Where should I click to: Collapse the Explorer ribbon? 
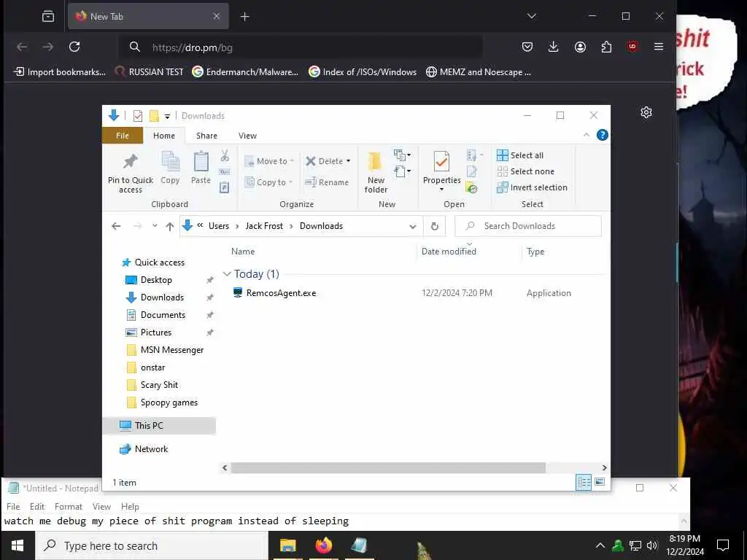click(587, 135)
